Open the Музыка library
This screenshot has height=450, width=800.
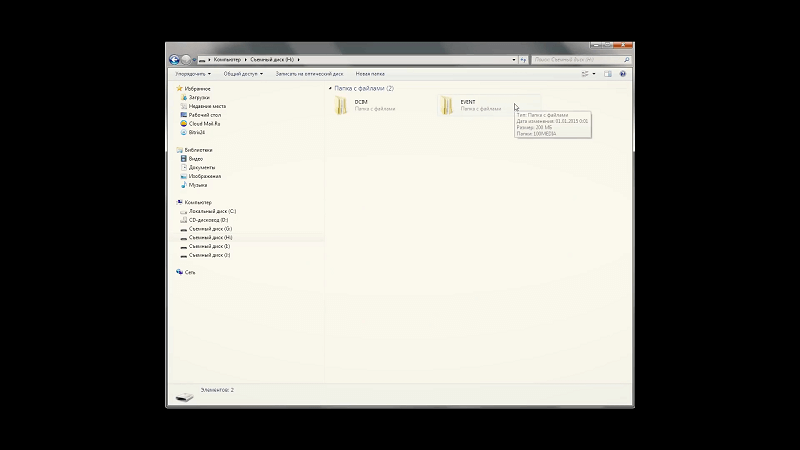coord(197,185)
